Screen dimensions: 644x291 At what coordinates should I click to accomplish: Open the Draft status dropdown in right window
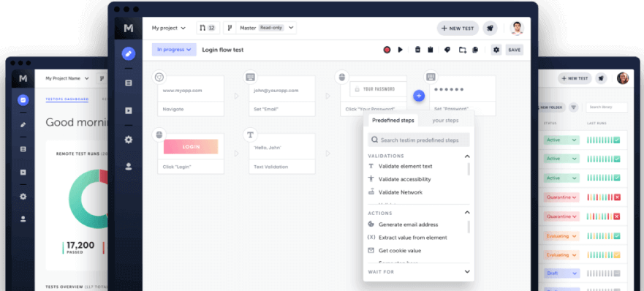[x=561, y=273]
